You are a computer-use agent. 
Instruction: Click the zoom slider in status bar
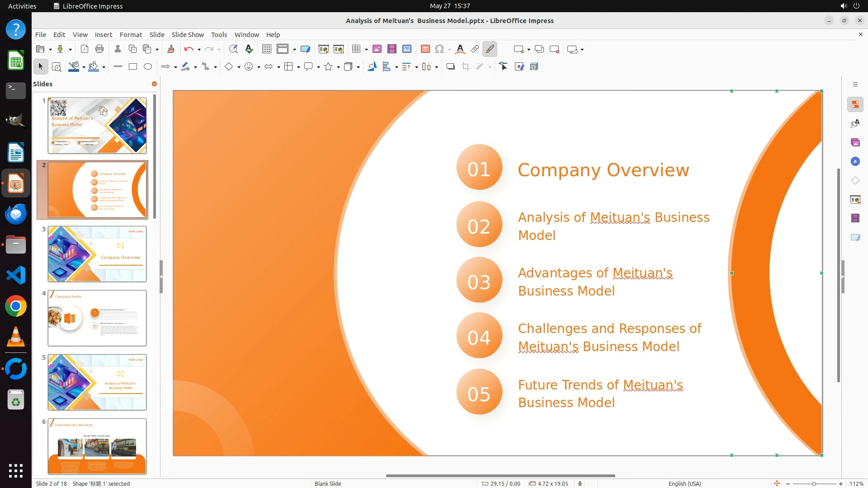814,484
